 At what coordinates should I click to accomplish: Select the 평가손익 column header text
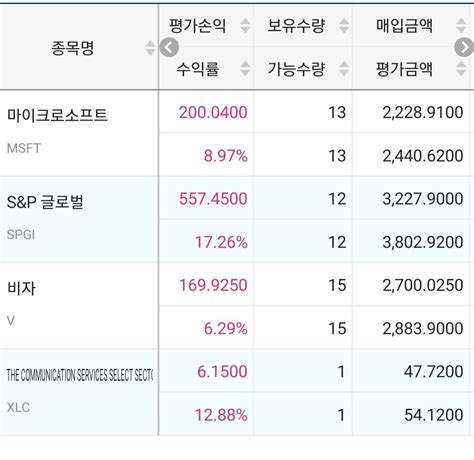pos(198,26)
